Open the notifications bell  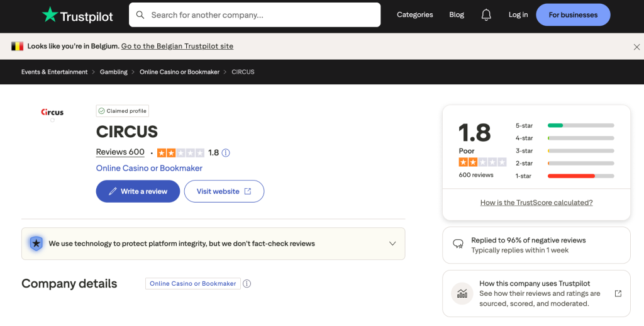[x=486, y=15]
